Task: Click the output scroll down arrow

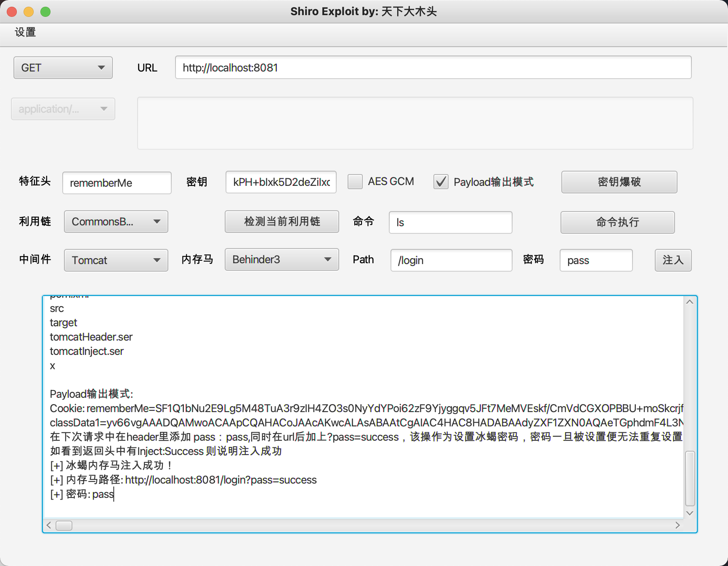Action: pos(690,513)
